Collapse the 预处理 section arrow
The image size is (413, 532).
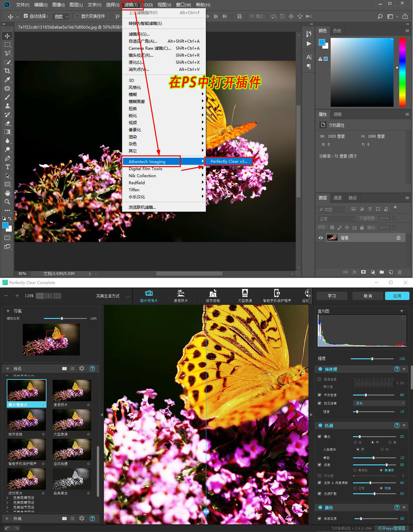pyautogui.click(x=404, y=369)
